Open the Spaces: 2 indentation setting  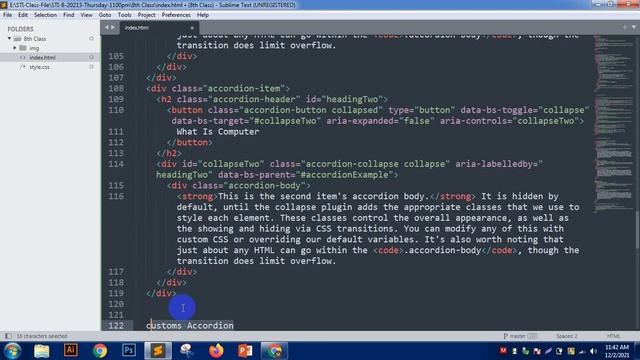tap(567, 336)
